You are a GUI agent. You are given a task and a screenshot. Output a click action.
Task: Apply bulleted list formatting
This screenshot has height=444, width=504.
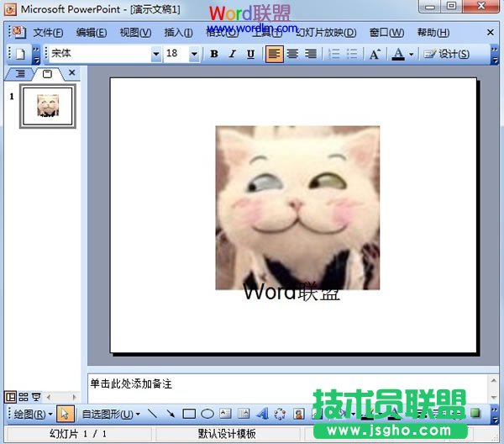pyautogui.click(x=352, y=54)
